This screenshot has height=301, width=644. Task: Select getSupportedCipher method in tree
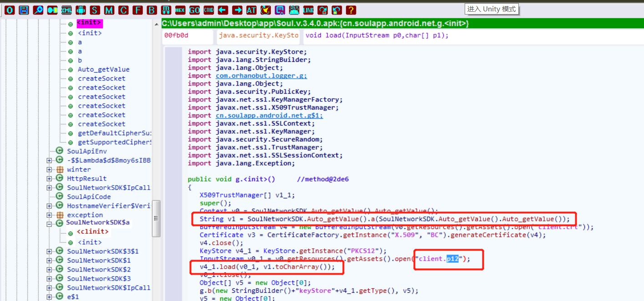(114, 142)
